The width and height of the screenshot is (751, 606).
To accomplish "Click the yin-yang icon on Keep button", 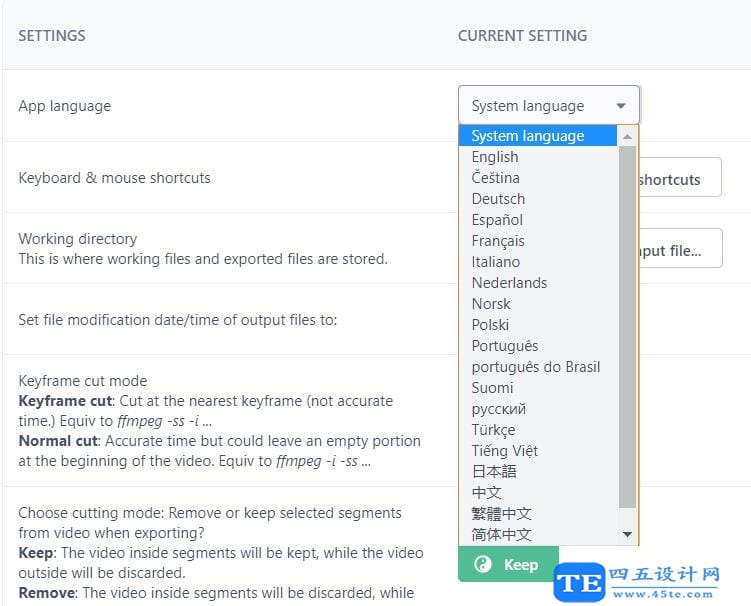I will point(483,565).
